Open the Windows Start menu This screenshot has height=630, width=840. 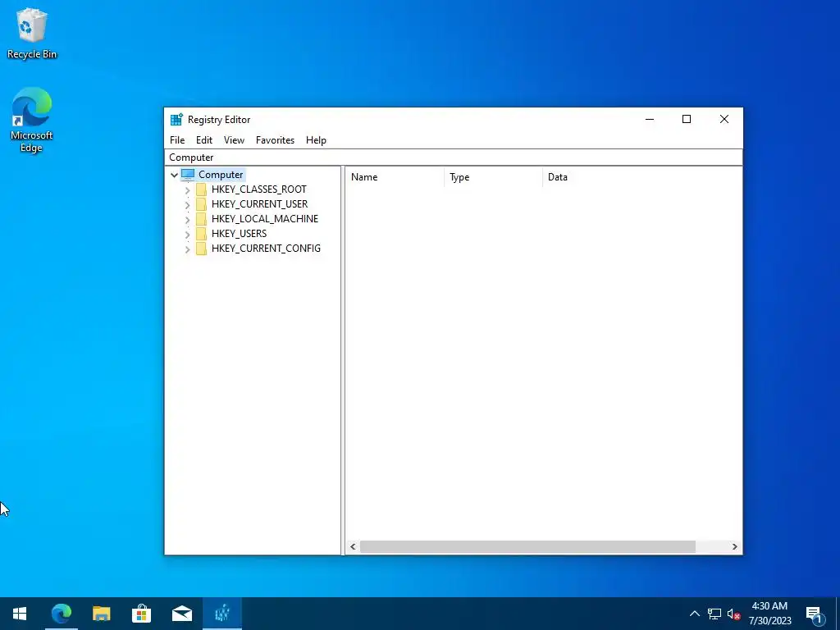click(x=20, y=614)
